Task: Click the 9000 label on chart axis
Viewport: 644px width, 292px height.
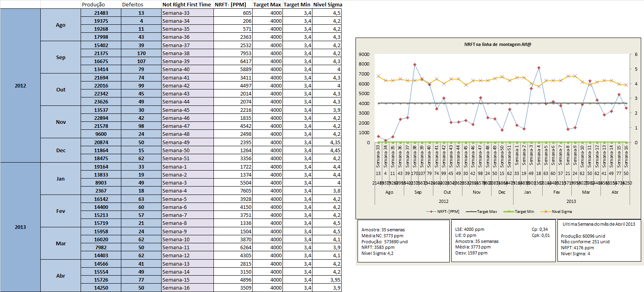Action: (364, 54)
